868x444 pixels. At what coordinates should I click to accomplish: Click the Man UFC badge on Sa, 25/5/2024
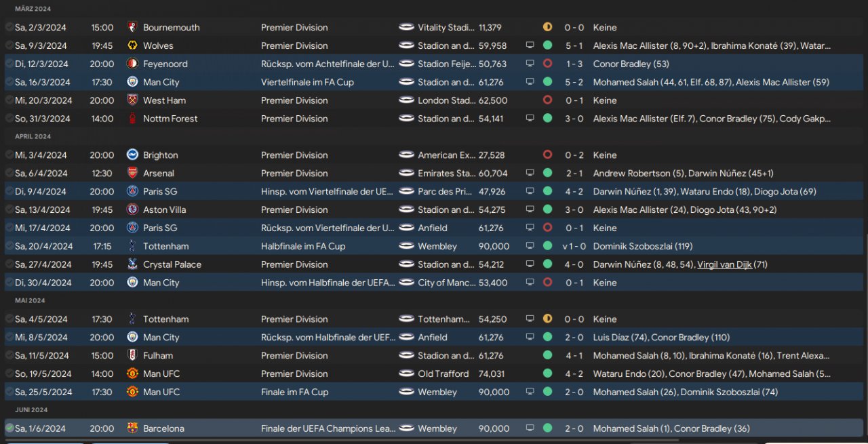[x=132, y=392]
